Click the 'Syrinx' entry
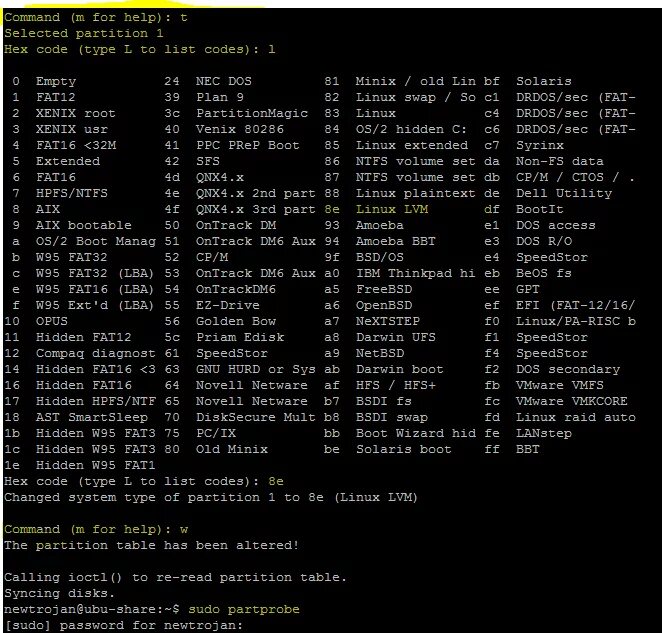The image size is (662, 633). [x=540, y=146]
